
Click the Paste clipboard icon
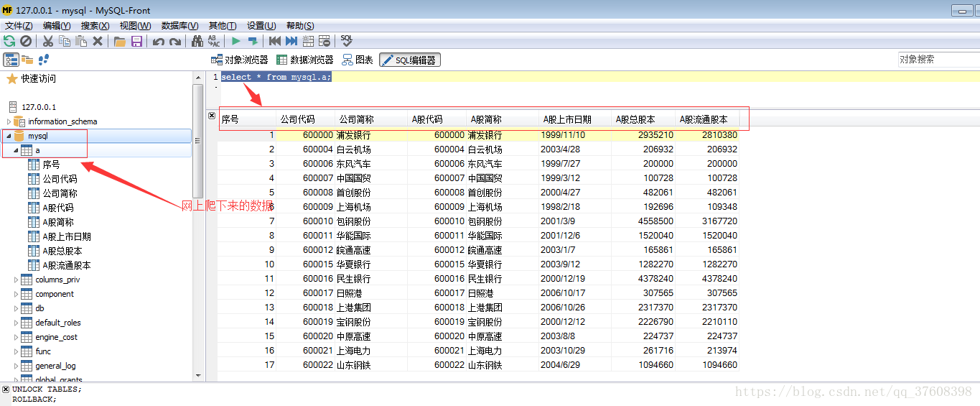(81, 42)
